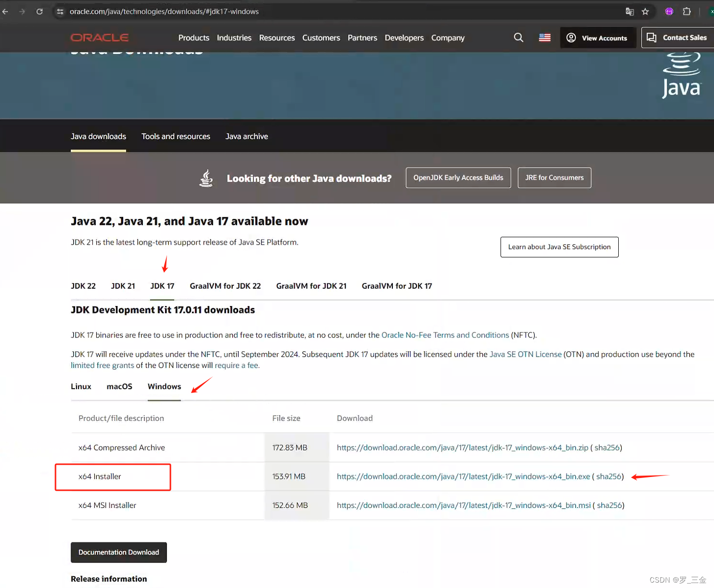The image size is (714, 588).
Task: Open the Products menu
Action: tap(193, 38)
